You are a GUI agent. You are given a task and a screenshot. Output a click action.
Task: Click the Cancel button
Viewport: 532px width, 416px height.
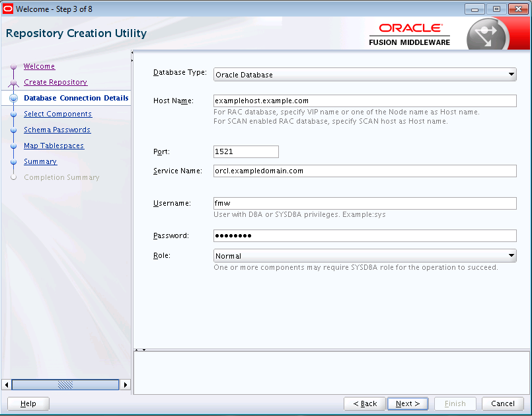pos(503,404)
